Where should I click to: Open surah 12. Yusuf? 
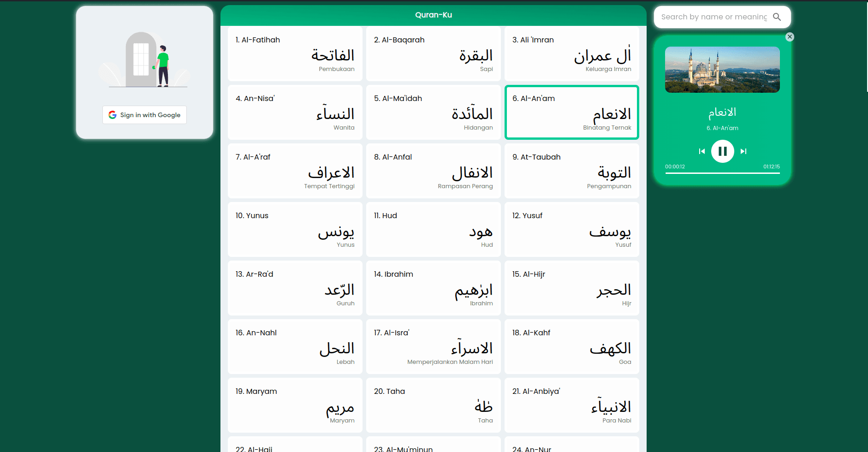[572, 230]
